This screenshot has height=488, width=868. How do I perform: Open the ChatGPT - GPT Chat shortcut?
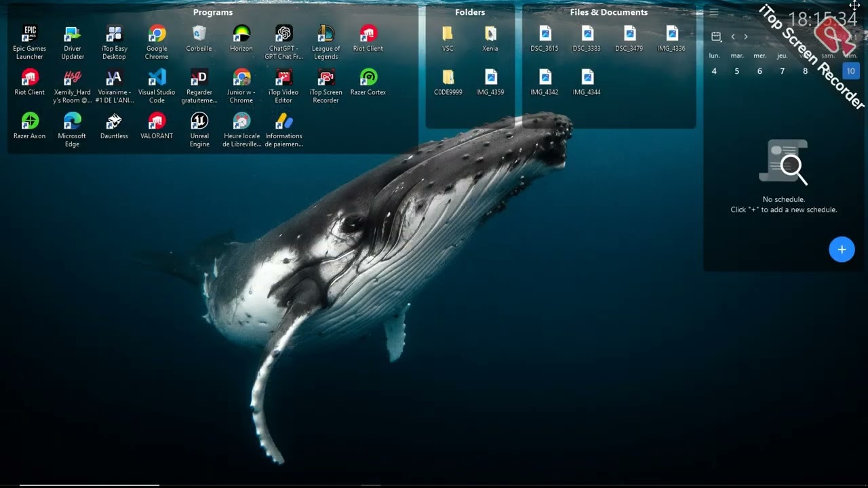tap(283, 42)
